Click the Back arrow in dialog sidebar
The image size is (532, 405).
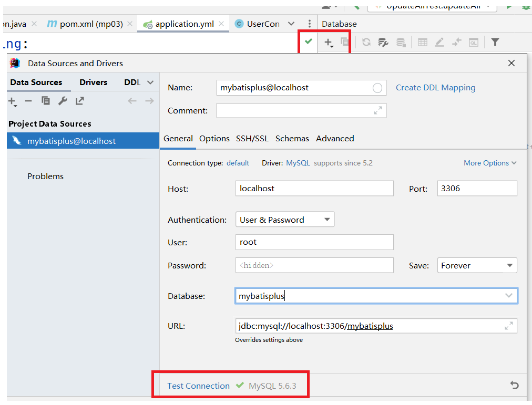pos(132,101)
